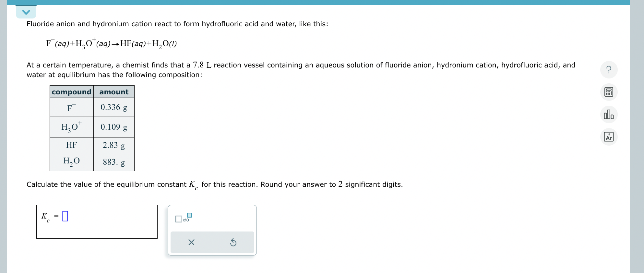Click the compound column header

click(x=71, y=92)
